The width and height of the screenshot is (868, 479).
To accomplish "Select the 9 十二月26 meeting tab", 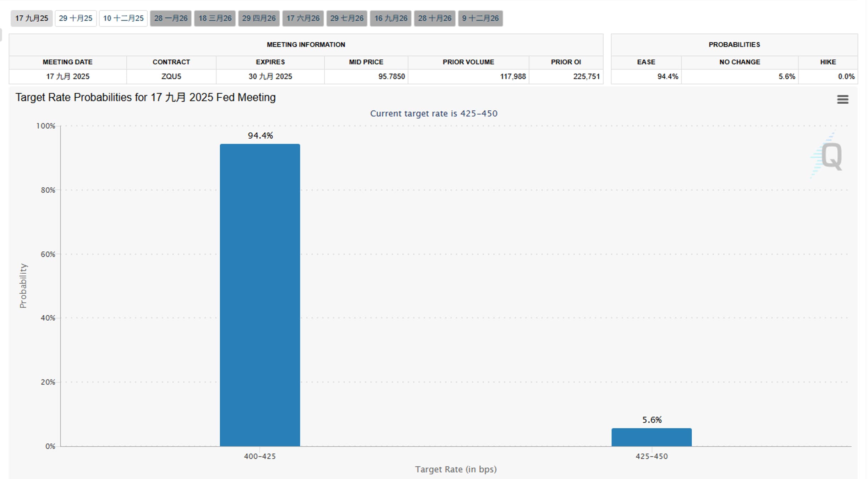I will click(x=480, y=18).
